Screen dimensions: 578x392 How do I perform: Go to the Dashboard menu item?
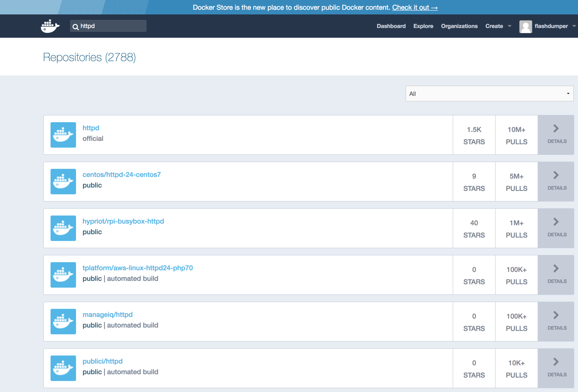tap(391, 26)
